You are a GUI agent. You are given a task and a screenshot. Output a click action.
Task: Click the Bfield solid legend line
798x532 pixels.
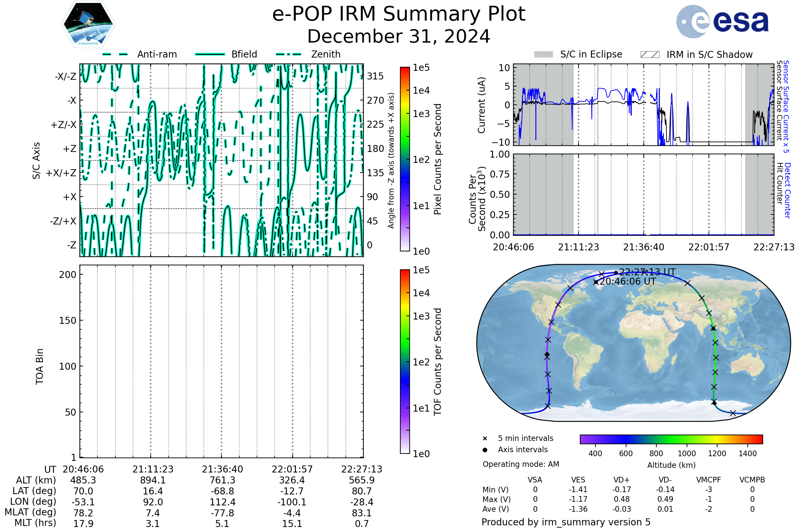point(210,54)
